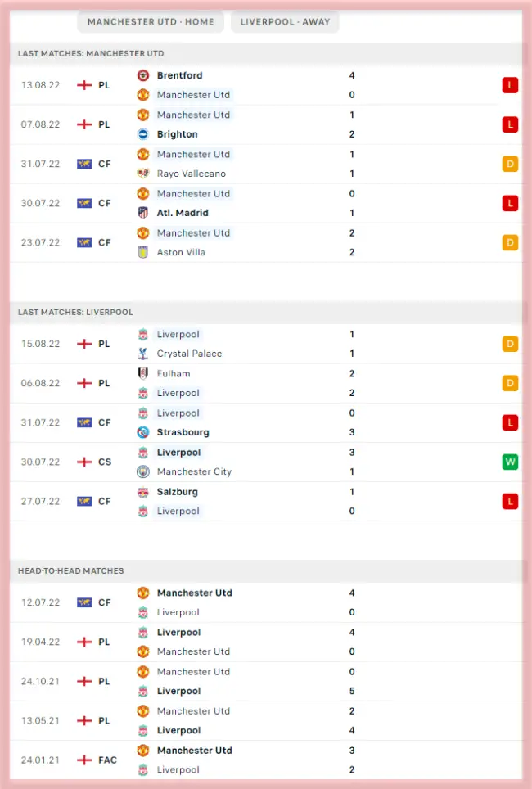This screenshot has height=789, width=532.
Task: Click the Salzburg club crest icon
Action: (x=143, y=492)
